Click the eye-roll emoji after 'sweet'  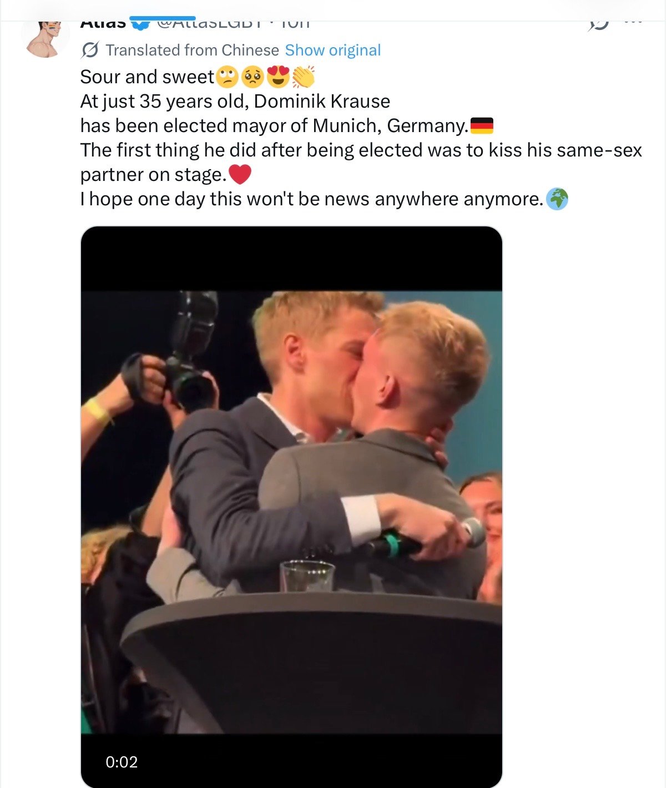pyautogui.click(x=226, y=77)
